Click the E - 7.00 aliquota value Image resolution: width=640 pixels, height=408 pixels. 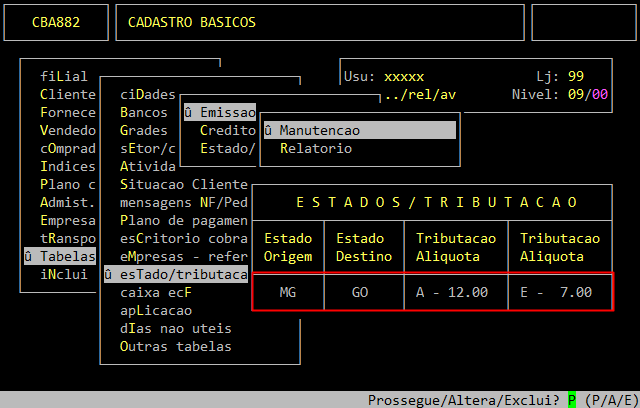click(x=555, y=292)
